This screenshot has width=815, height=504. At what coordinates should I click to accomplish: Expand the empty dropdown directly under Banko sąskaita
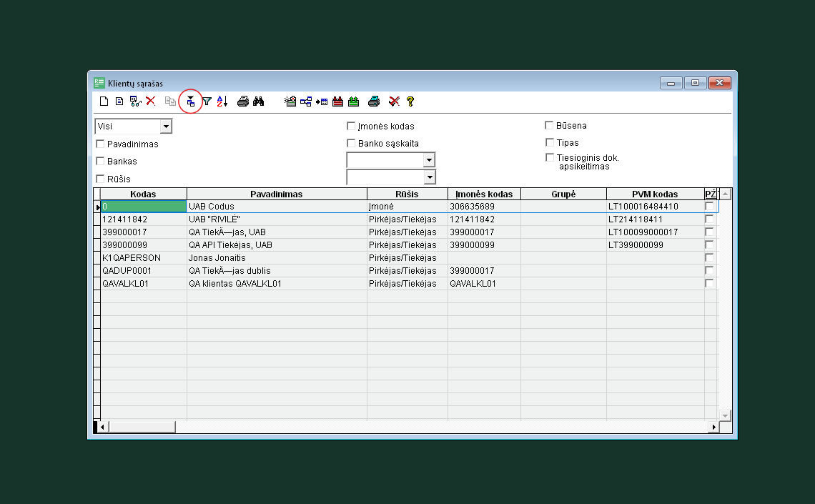click(x=429, y=160)
